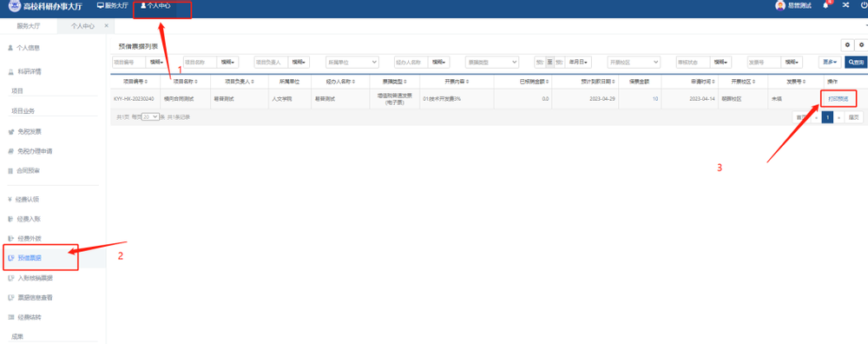Expand the 票据类型 dropdown filter
Screen dimensions: 868x344
point(492,63)
